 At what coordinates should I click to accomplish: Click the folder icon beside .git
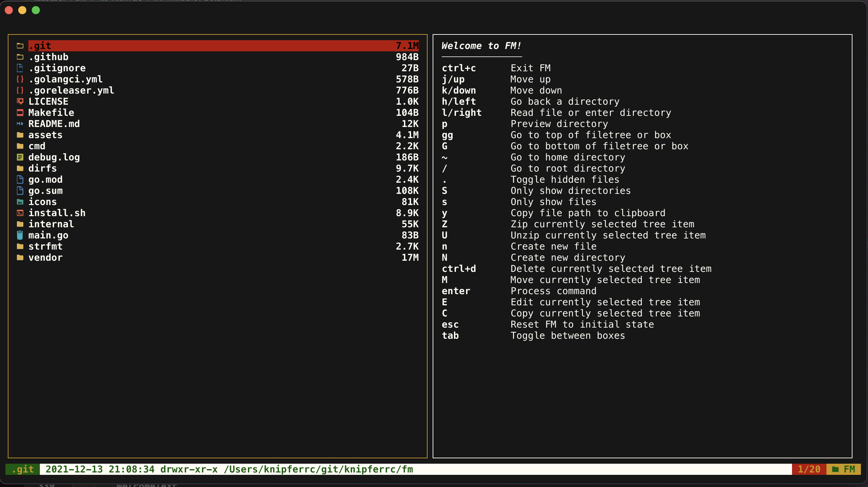pyautogui.click(x=20, y=46)
